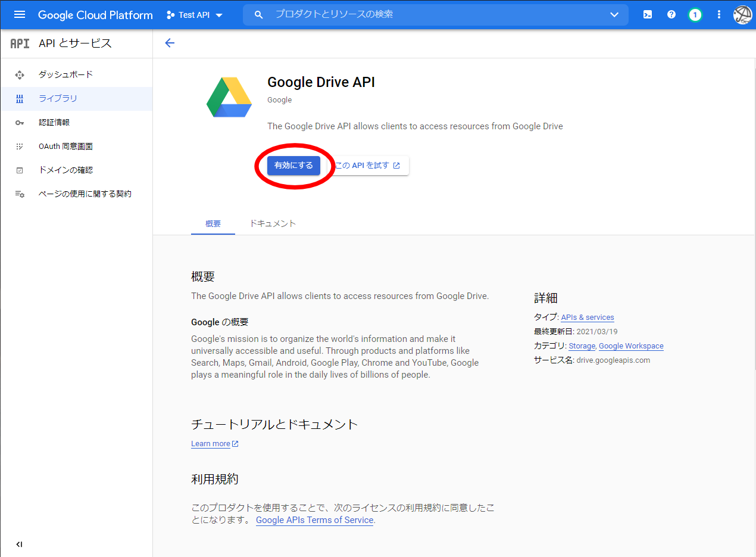
Task: Click the ライブラリ sidebar icon
Action: point(20,98)
